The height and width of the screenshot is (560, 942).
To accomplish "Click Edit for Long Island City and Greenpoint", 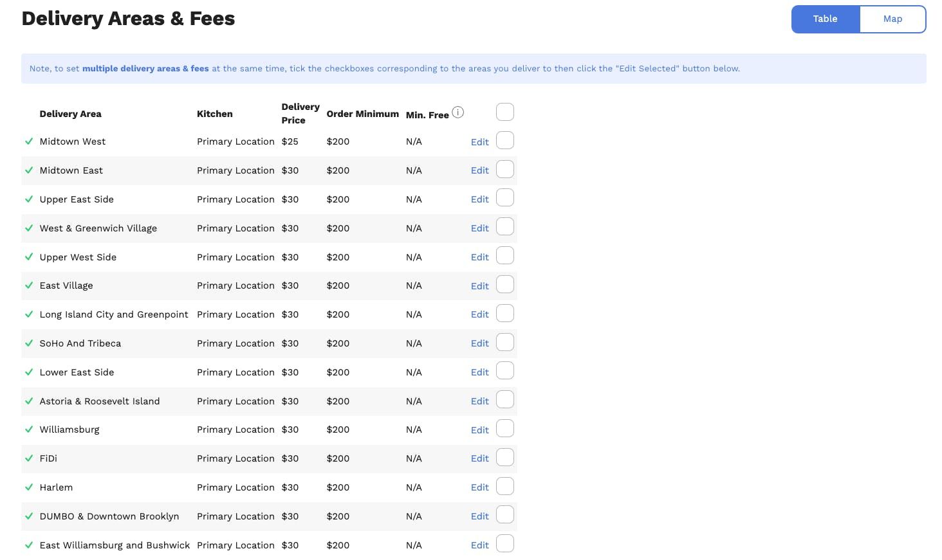I will tap(479, 314).
